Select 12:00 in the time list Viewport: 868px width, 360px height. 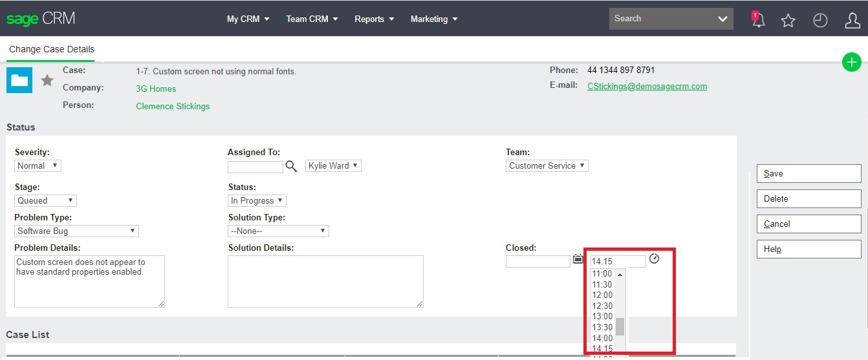[x=602, y=295]
